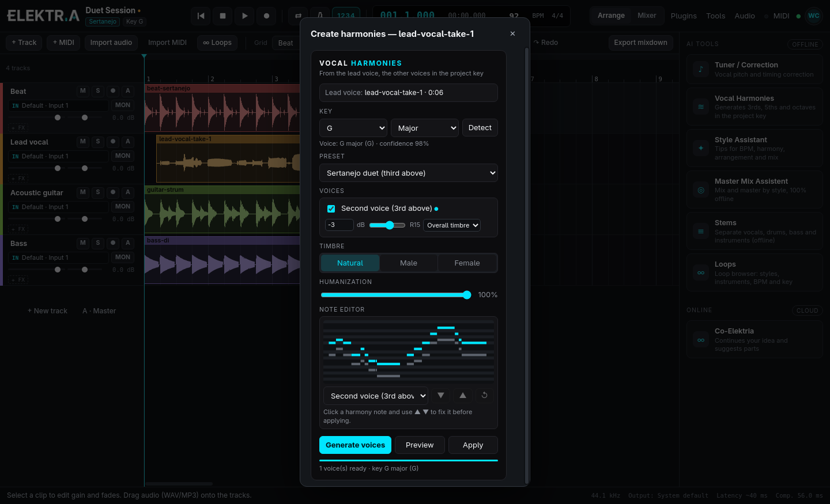Screen dimensions: 830x504
Task: Open the Overall timbre dropdown
Action: coord(452,225)
